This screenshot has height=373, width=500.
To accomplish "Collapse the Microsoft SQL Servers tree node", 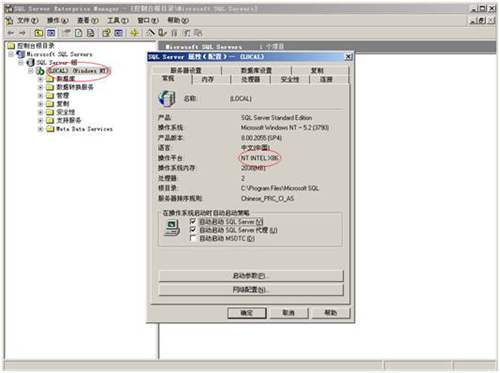I will click(x=11, y=54).
